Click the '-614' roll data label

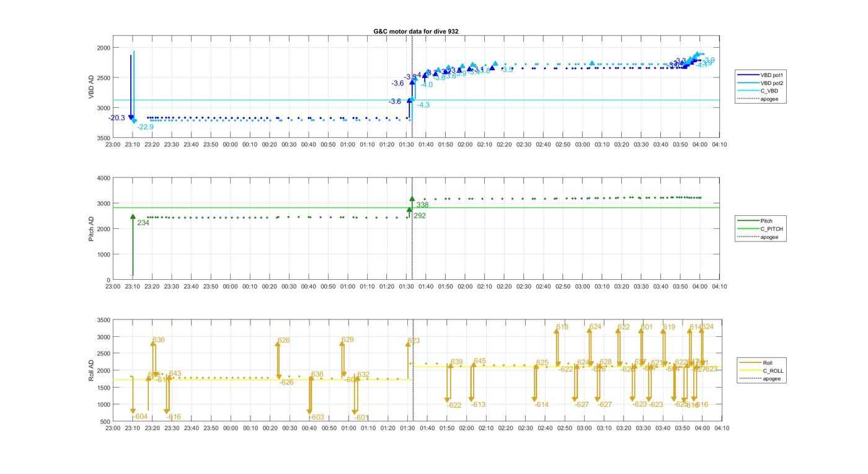[x=541, y=405]
